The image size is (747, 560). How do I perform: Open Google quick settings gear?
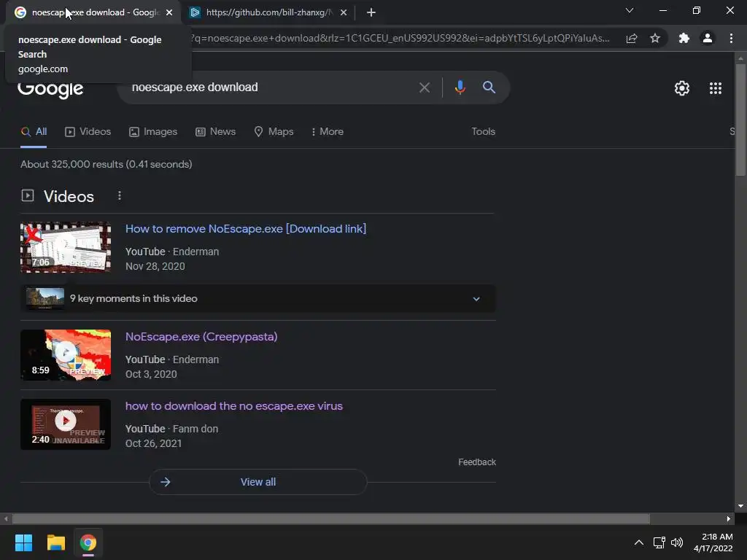coord(682,88)
